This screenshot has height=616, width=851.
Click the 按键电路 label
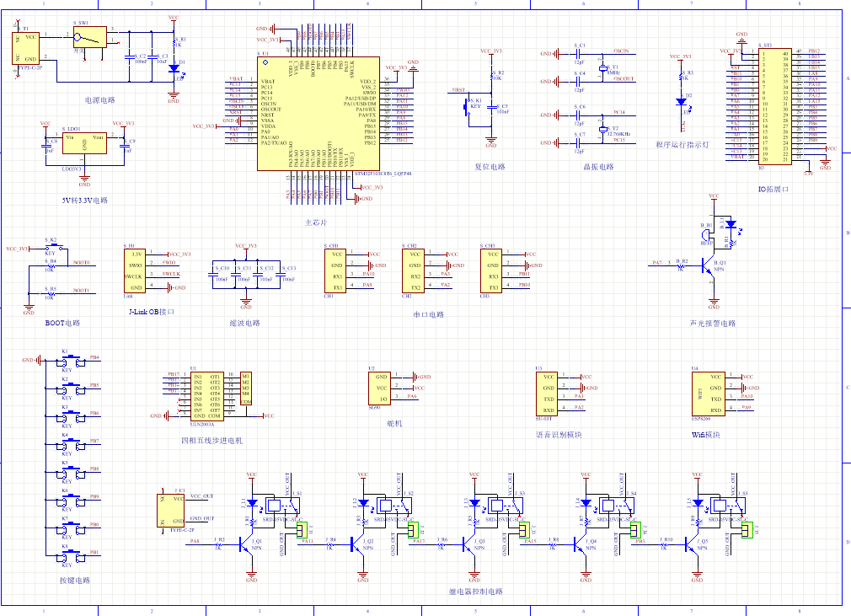pyautogui.click(x=75, y=580)
